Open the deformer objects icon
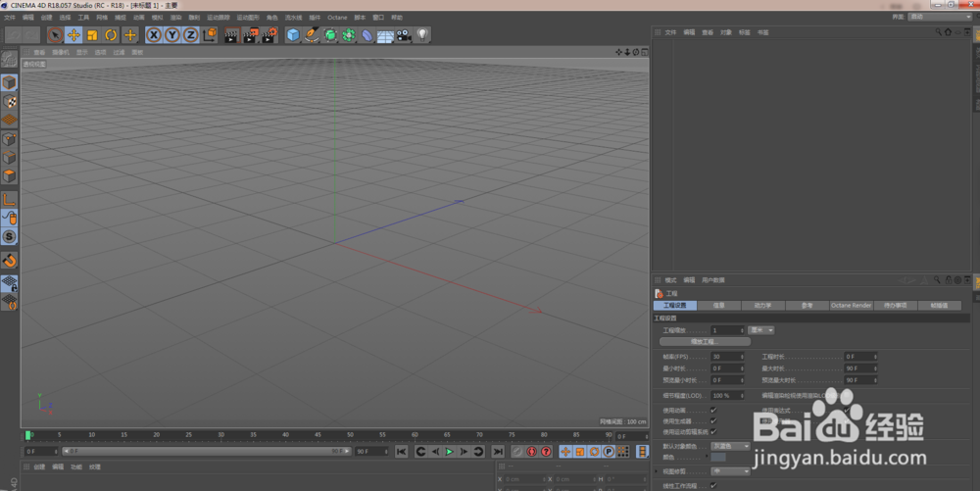The height and width of the screenshot is (491, 980). [367, 35]
